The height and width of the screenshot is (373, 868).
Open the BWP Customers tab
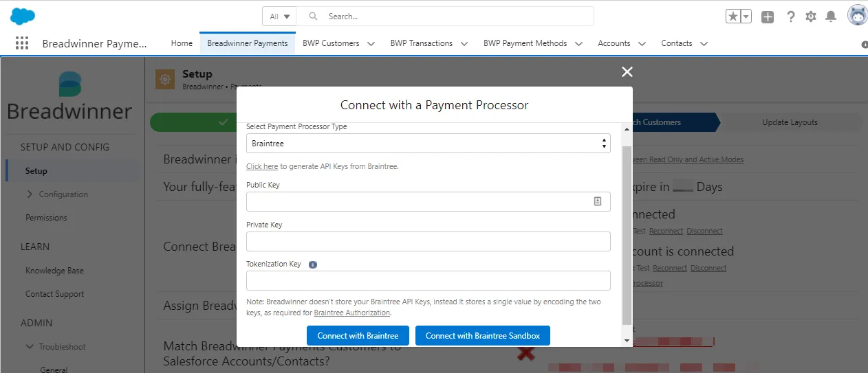pos(331,43)
